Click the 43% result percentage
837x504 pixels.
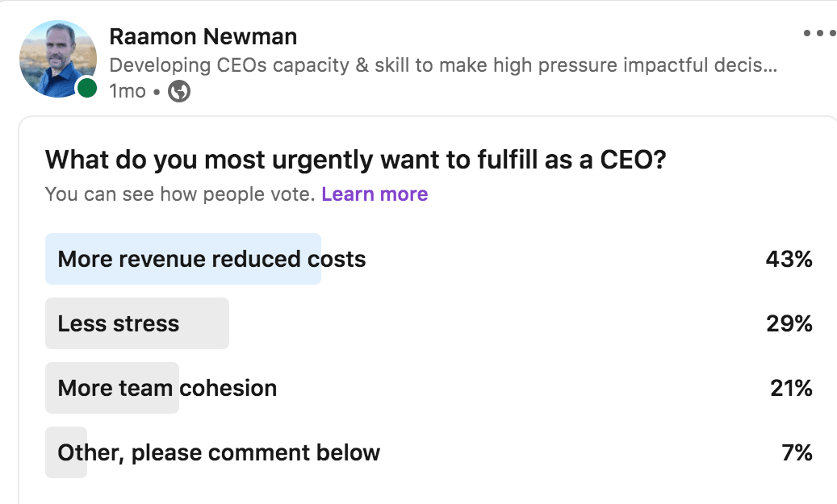[789, 259]
